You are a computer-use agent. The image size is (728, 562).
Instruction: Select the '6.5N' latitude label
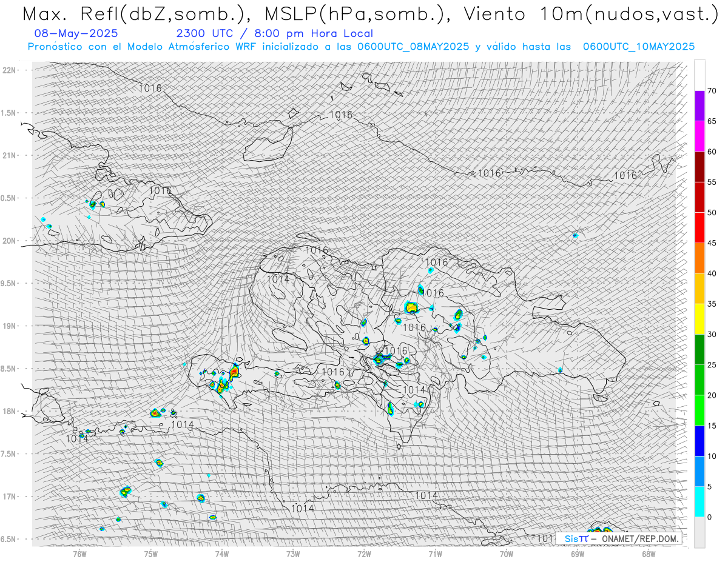(x=9, y=539)
